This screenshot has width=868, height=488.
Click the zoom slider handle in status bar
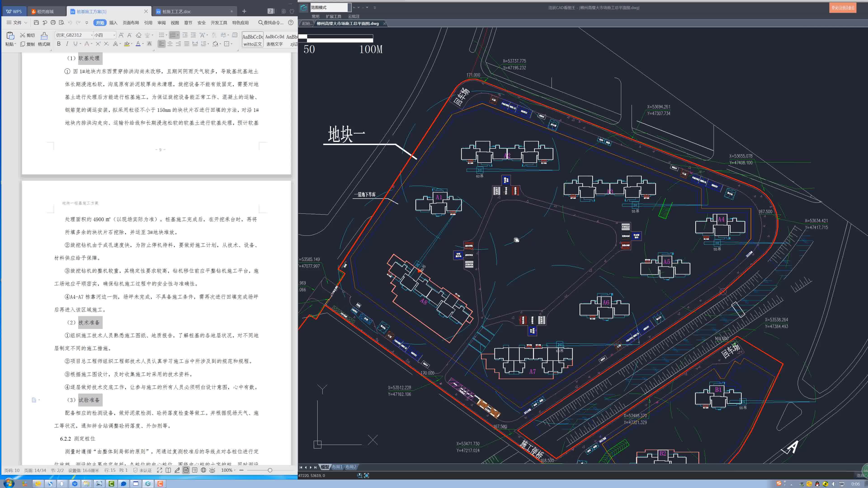(x=270, y=470)
